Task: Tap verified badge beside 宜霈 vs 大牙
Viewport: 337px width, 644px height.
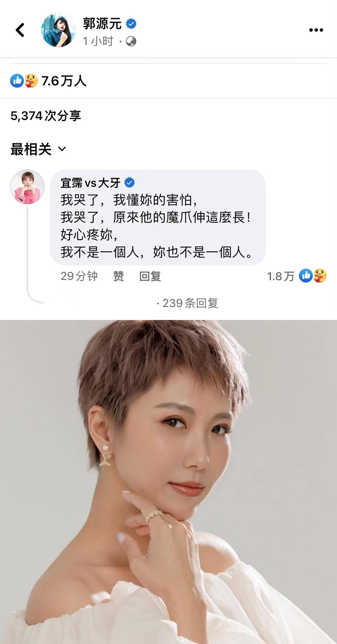Action: (x=129, y=183)
